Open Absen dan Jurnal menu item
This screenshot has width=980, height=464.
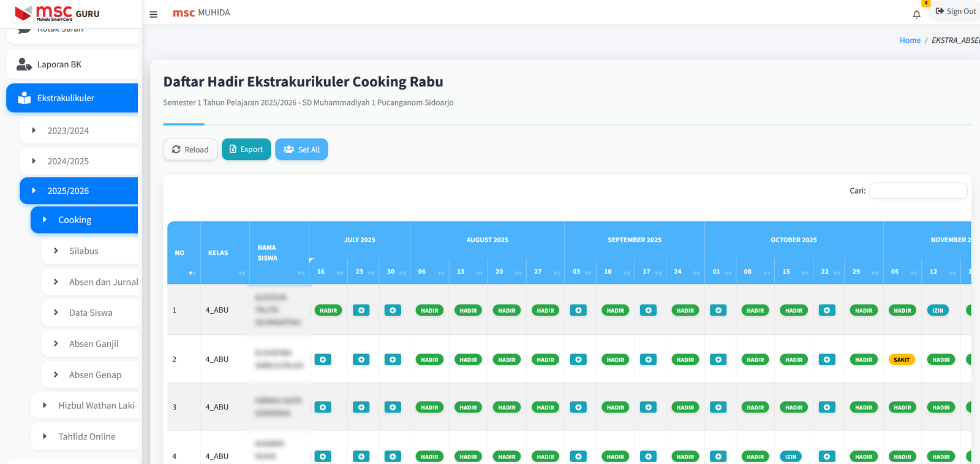click(x=103, y=282)
